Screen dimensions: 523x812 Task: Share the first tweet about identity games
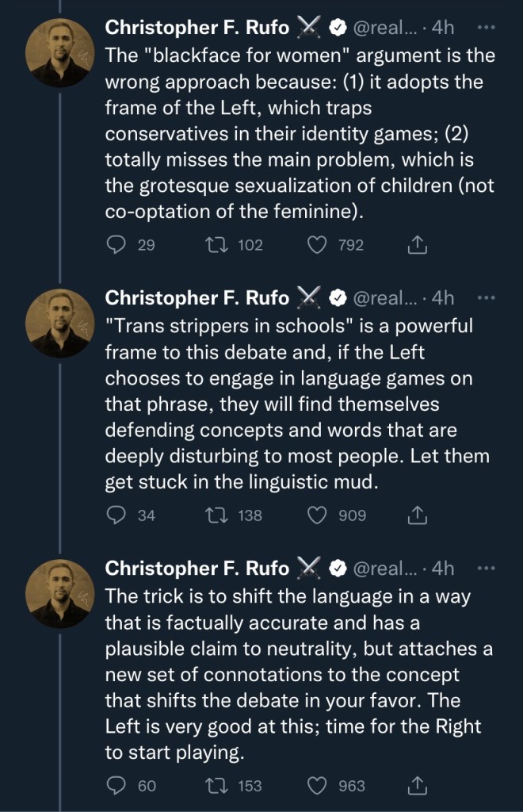pos(417,245)
